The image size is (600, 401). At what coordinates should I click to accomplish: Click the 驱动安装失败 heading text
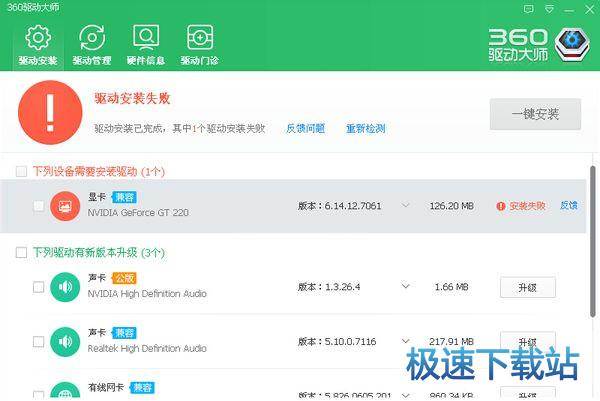132,99
